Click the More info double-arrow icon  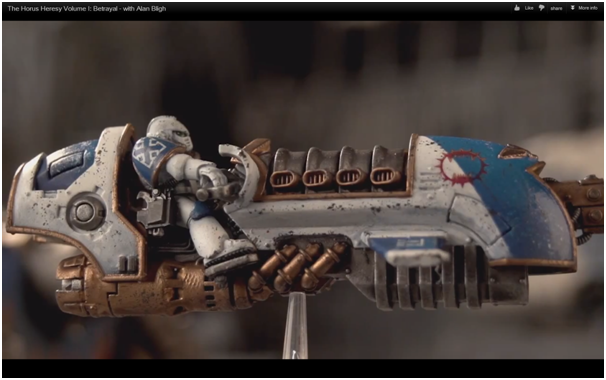(x=572, y=8)
